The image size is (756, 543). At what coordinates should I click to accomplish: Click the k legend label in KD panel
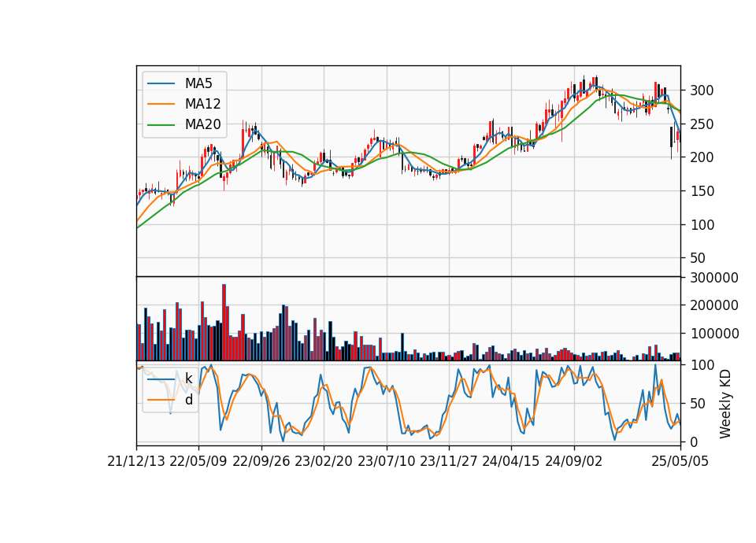point(188,379)
